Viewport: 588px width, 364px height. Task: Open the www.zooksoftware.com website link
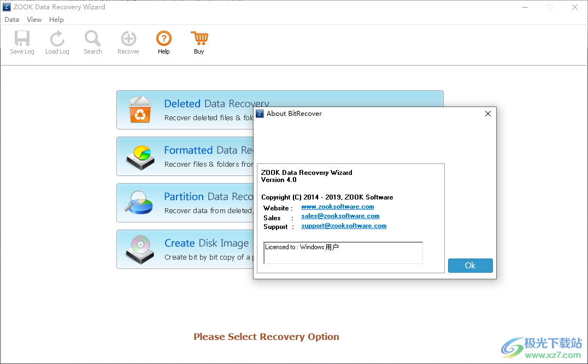(x=337, y=207)
